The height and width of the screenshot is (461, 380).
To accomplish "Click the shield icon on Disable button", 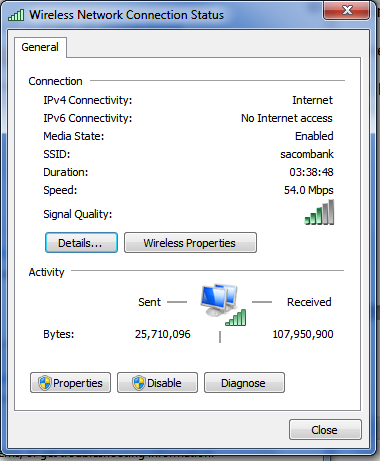I will coord(139,383).
